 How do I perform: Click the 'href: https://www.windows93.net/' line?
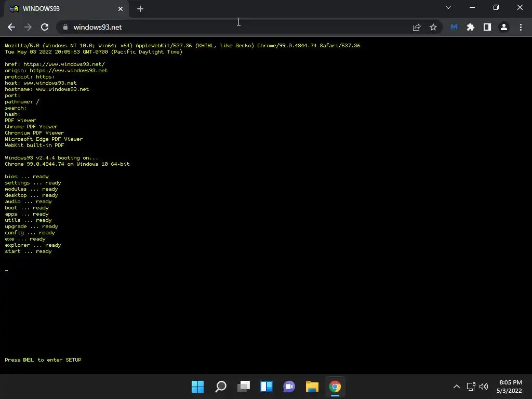[55, 64]
